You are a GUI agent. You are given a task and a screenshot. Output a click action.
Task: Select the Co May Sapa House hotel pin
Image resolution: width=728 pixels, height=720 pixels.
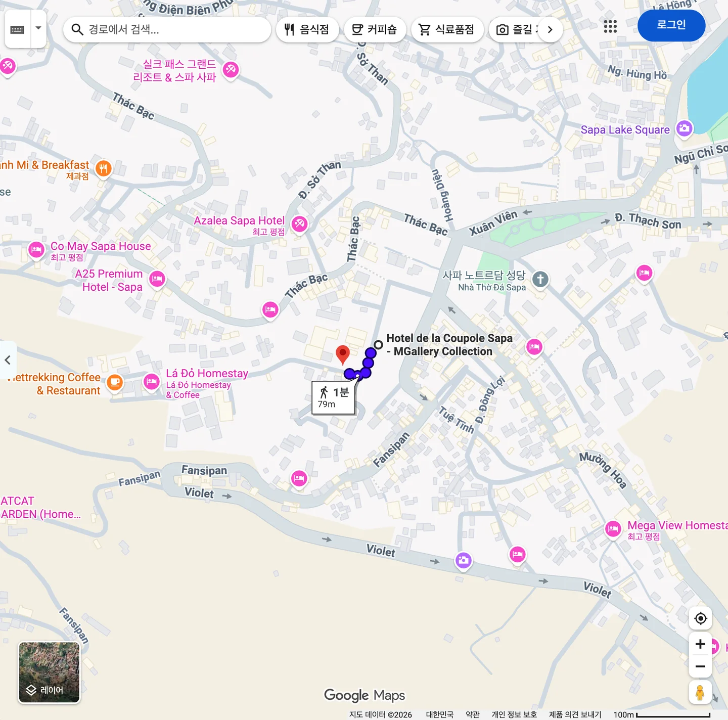click(x=36, y=250)
